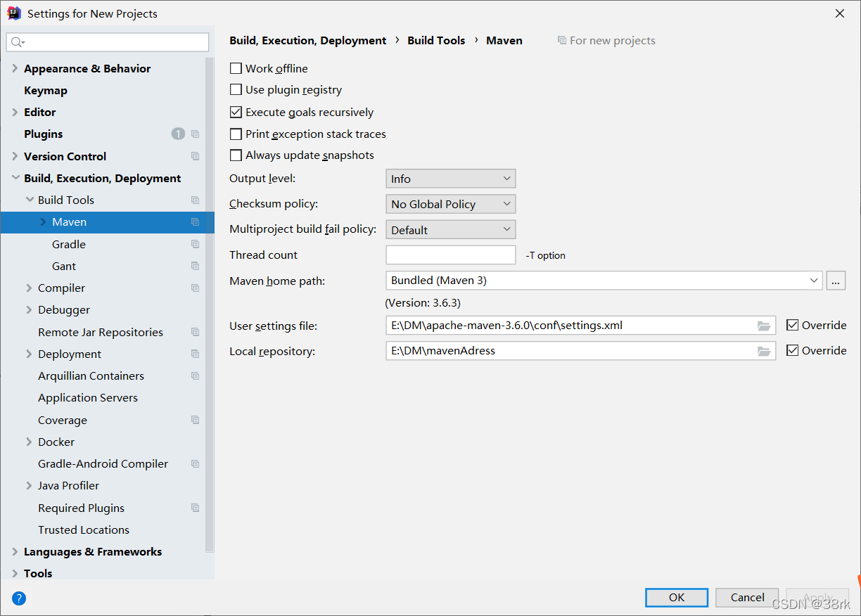Click the OK button

677,597
